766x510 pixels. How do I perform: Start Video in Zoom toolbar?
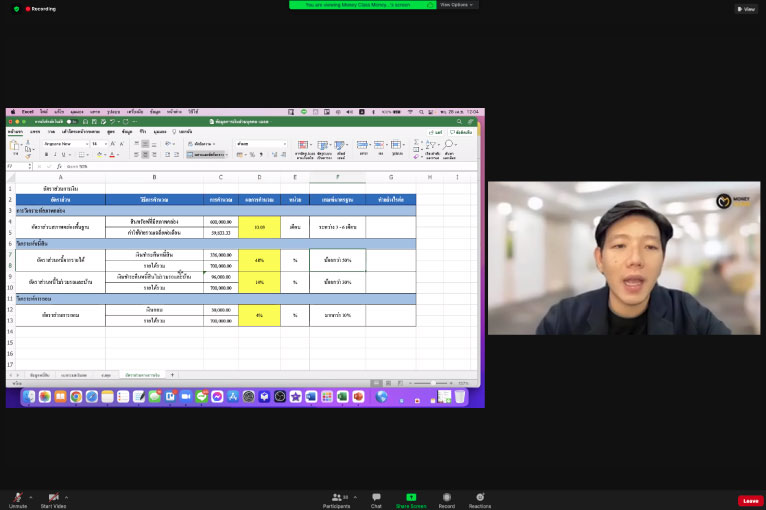coord(53,497)
